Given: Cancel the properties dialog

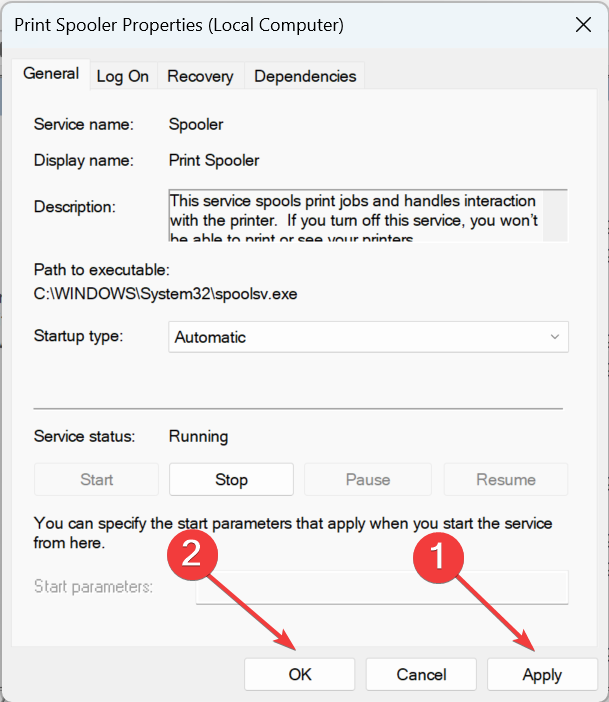Looking at the screenshot, I should (x=421, y=674).
